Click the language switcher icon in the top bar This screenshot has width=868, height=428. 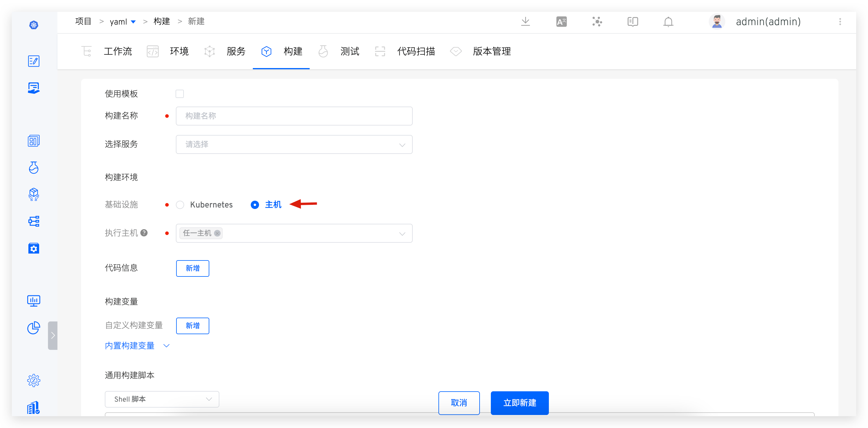(561, 22)
